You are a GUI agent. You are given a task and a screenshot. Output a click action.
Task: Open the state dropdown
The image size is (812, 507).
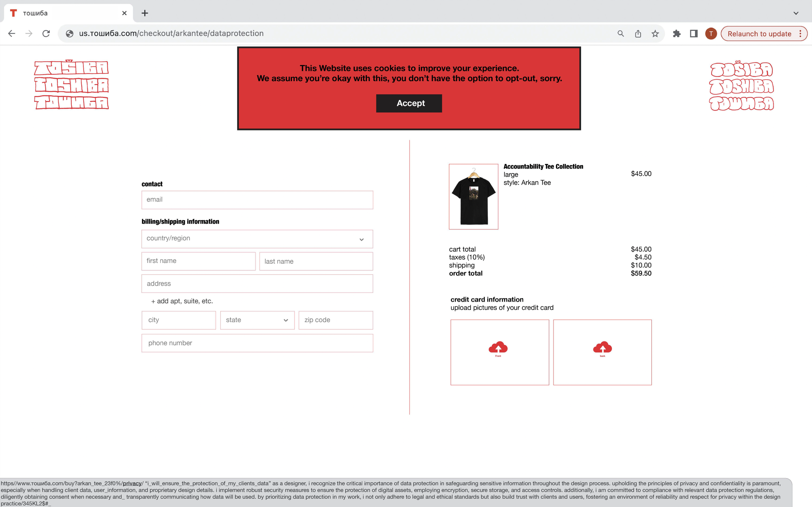257,320
